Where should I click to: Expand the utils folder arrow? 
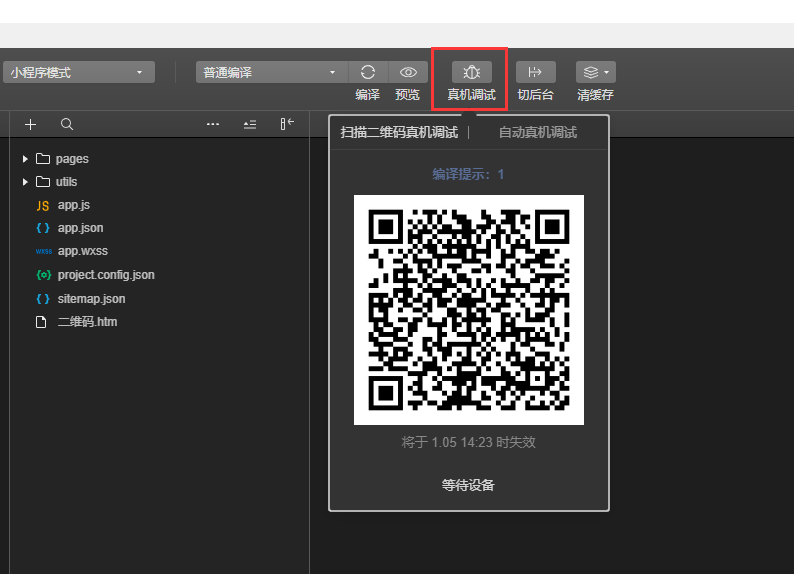[25, 182]
